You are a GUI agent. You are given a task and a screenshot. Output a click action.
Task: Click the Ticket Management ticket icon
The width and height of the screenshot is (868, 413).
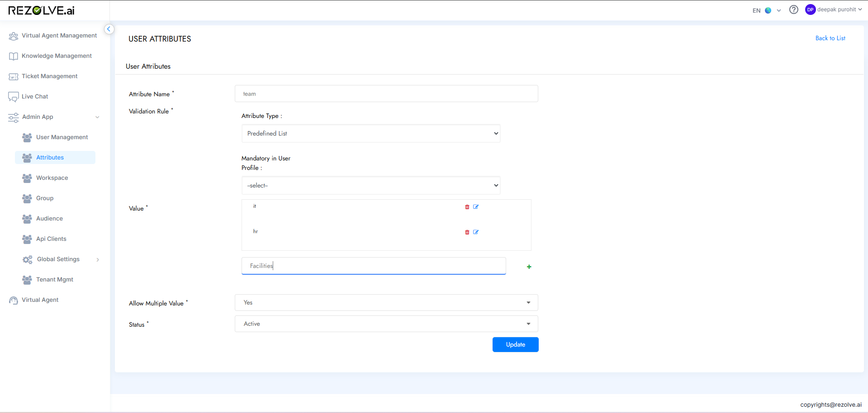pyautogui.click(x=14, y=76)
